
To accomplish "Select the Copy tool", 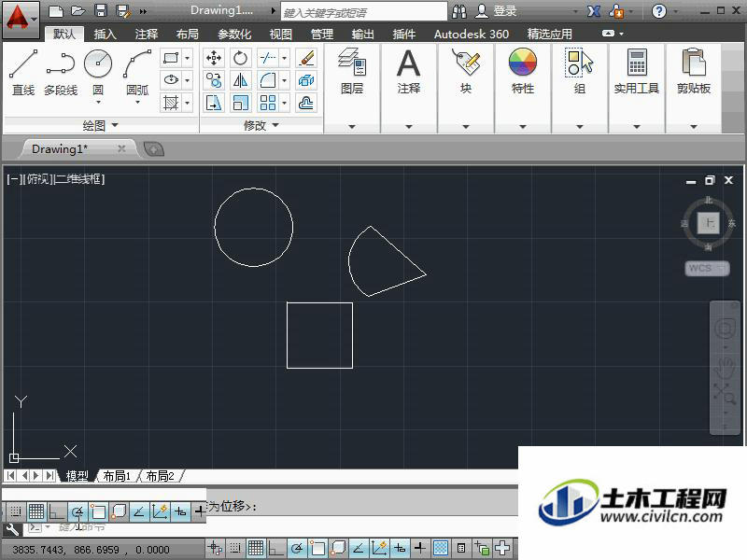I will coord(214,80).
